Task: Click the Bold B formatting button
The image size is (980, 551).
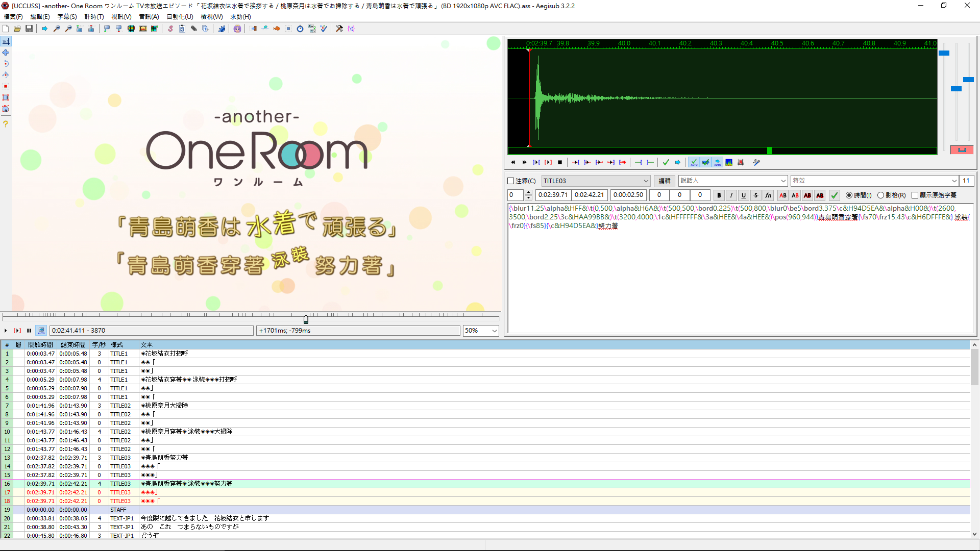Action: [x=719, y=195]
